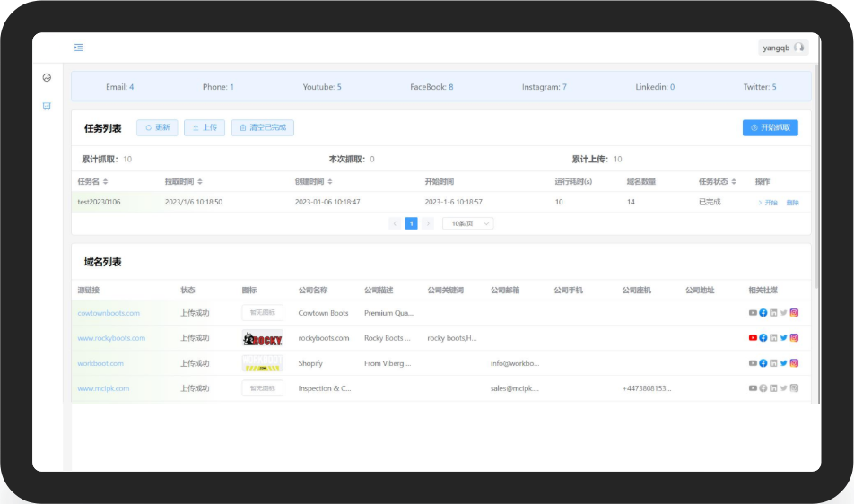Open the yangqb user menu
Image resolution: width=854 pixels, height=504 pixels.
(782, 48)
